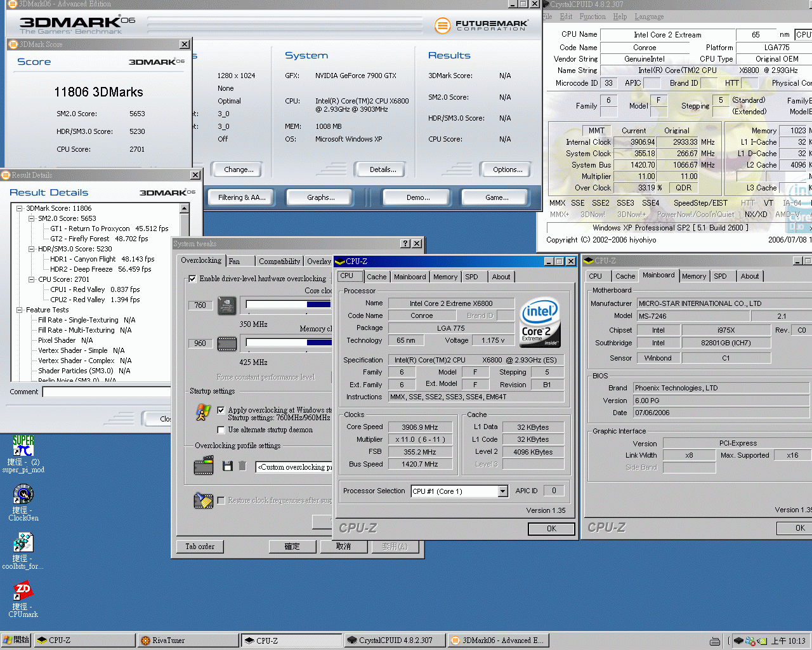This screenshot has width=812, height=650.
Task: Click the Comment input field in Result Details
Action: [x=107, y=392]
